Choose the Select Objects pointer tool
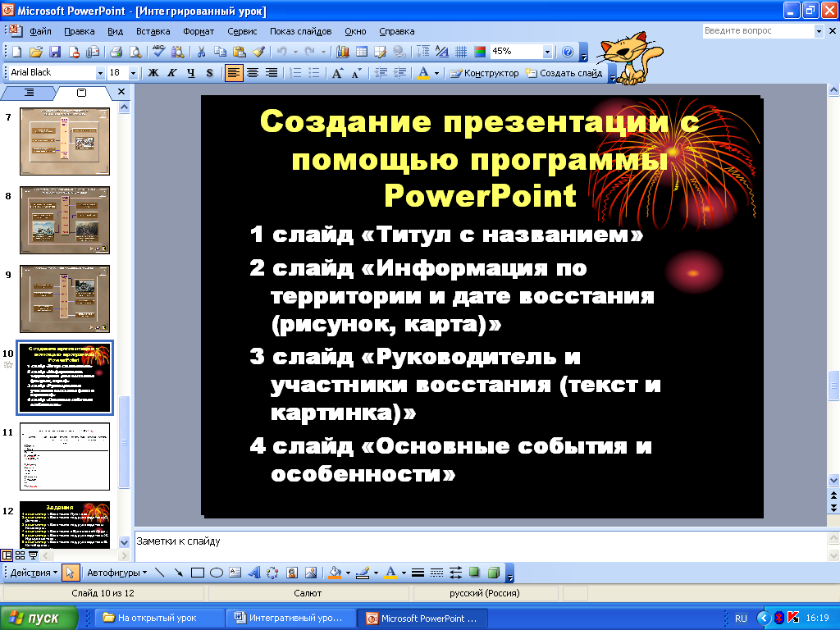This screenshot has width=840, height=630. click(x=71, y=573)
